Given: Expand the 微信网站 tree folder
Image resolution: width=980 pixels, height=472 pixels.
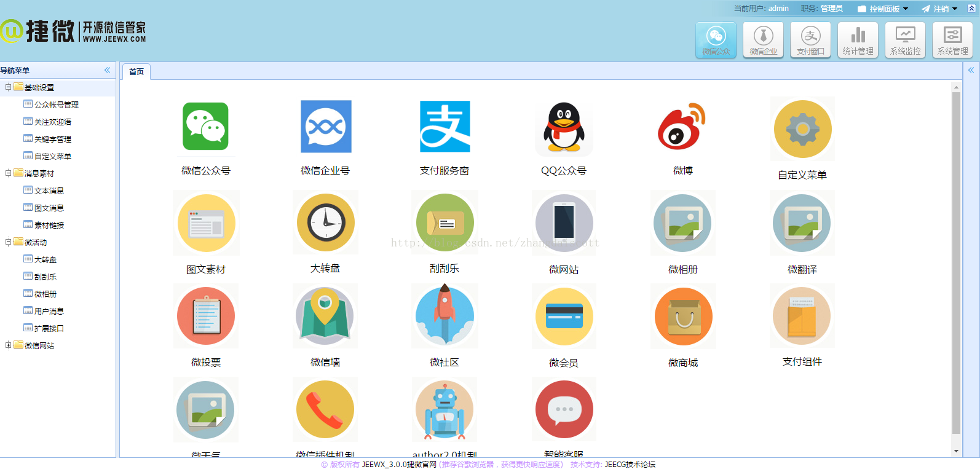Looking at the screenshot, I should 9,345.
